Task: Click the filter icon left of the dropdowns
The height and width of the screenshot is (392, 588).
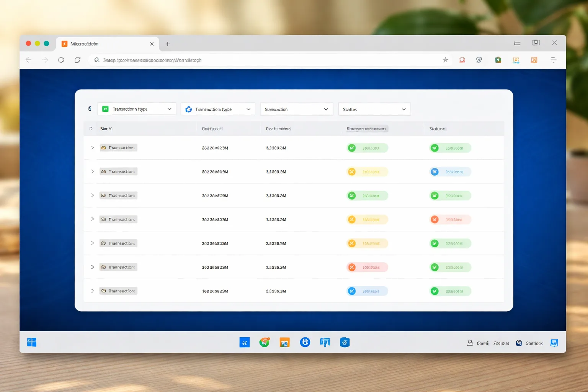Action: click(x=90, y=109)
